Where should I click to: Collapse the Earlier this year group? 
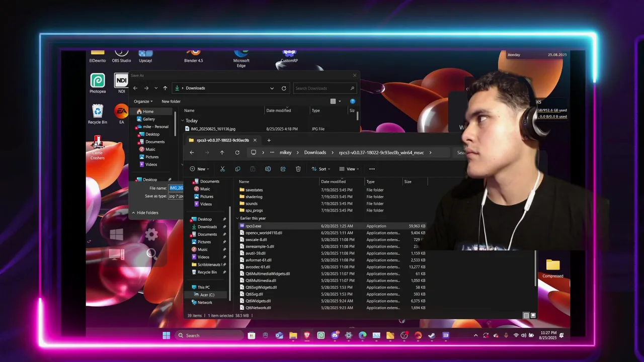click(x=237, y=218)
